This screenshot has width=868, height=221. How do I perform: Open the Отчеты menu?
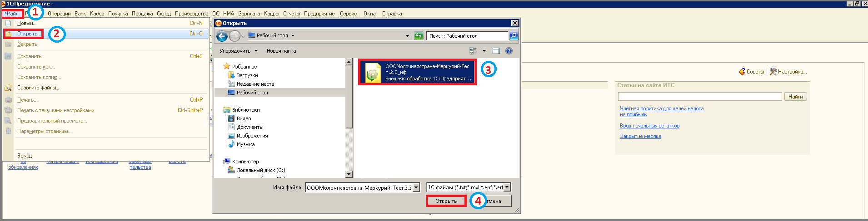pyautogui.click(x=291, y=14)
